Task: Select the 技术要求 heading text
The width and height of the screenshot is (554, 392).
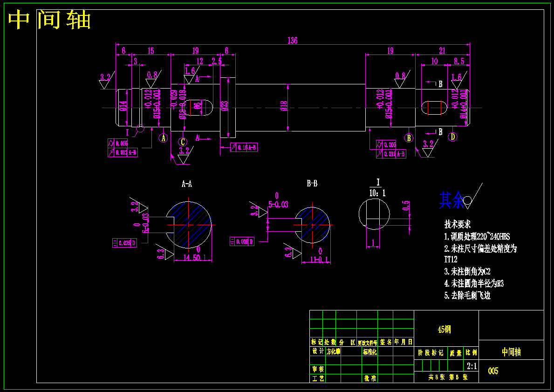Action: pos(457,225)
